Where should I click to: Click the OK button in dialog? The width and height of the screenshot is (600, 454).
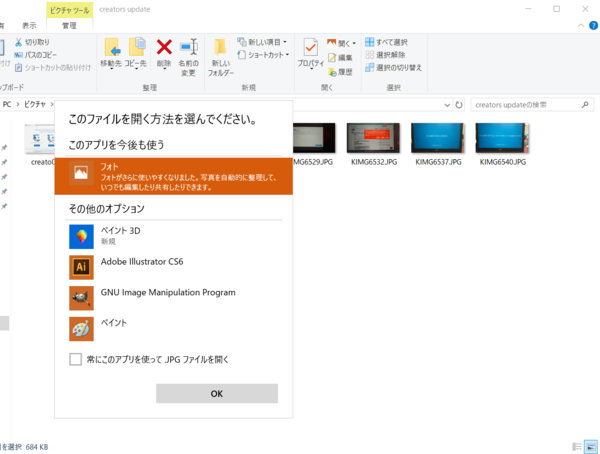pyautogui.click(x=217, y=394)
